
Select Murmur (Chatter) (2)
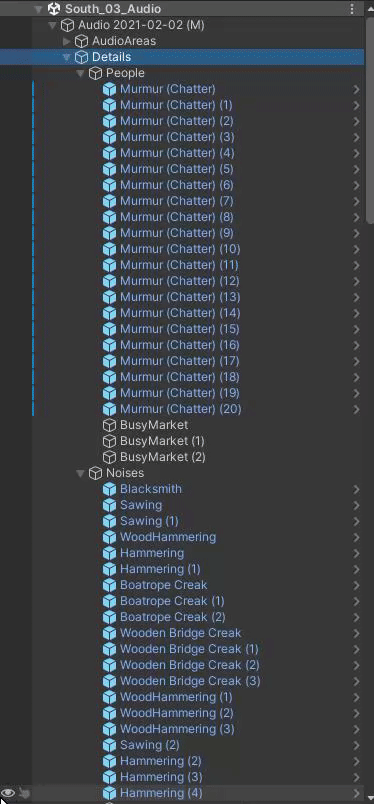pos(176,121)
